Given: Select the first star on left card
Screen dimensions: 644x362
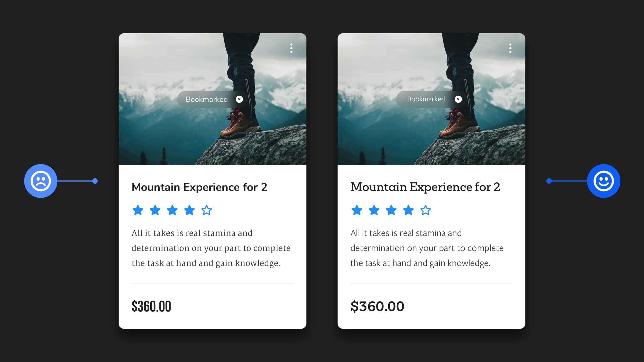Looking at the screenshot, I should pos(138,210).
